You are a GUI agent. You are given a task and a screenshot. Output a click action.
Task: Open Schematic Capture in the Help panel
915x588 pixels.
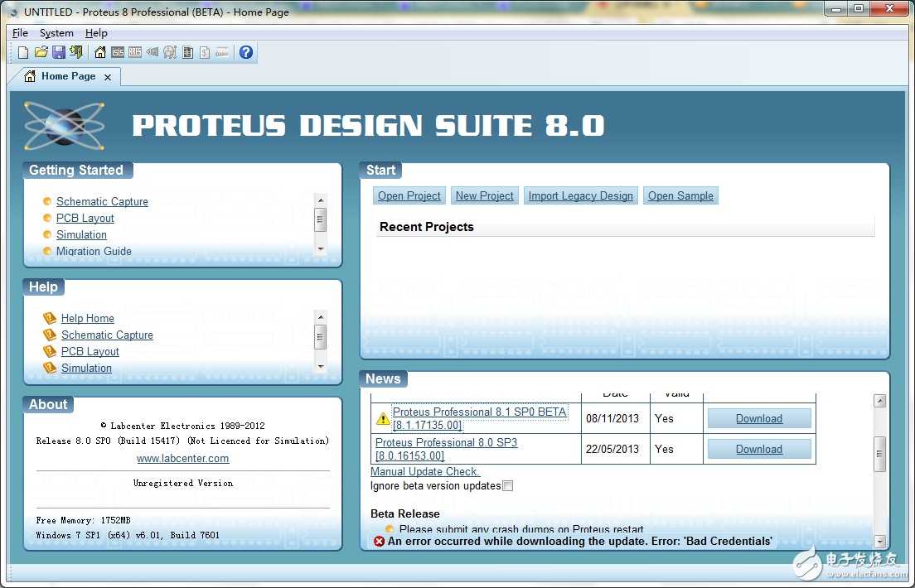tap(108, 335)
